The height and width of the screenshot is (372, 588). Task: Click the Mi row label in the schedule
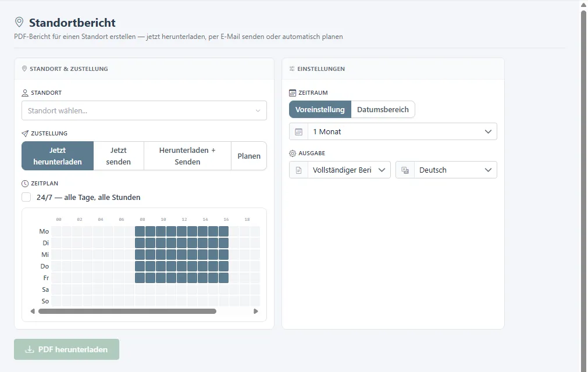pyautogui.click(x=45, y=255)
